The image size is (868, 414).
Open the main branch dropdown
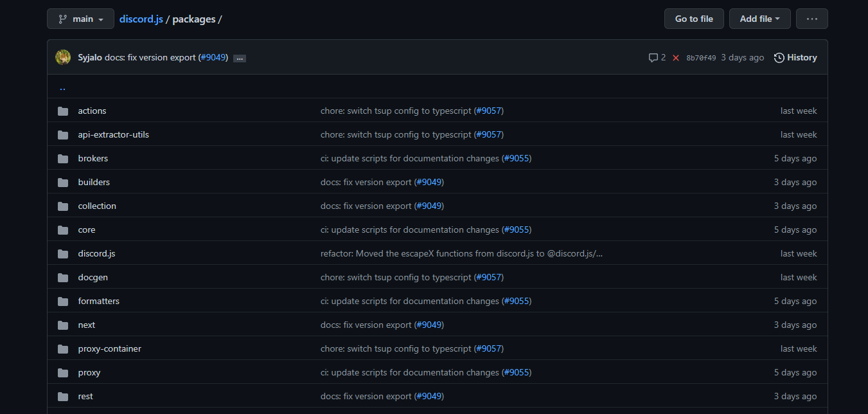pyautogui.click(x=80, y=19)
